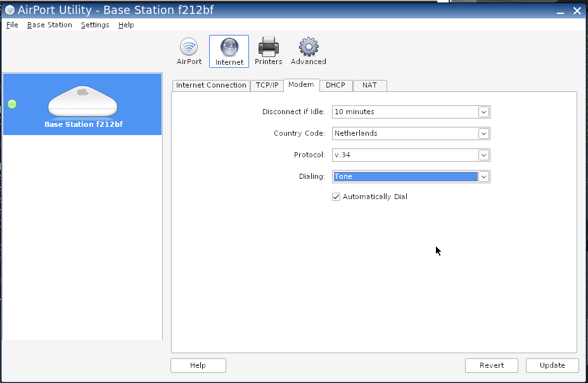Open the DHCP tab
This screenshot has height=383, width=588.
click(x=335, y=86)
